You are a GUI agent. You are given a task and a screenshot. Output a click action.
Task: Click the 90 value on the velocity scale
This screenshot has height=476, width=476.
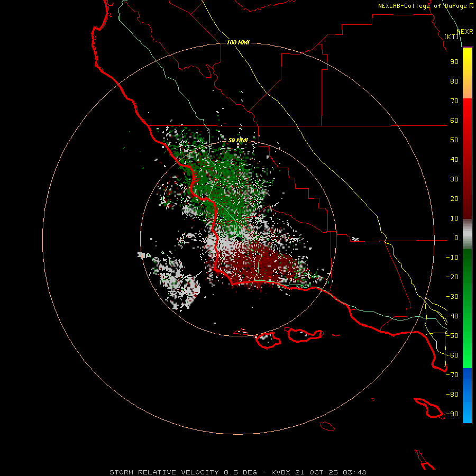pos(454,62)
